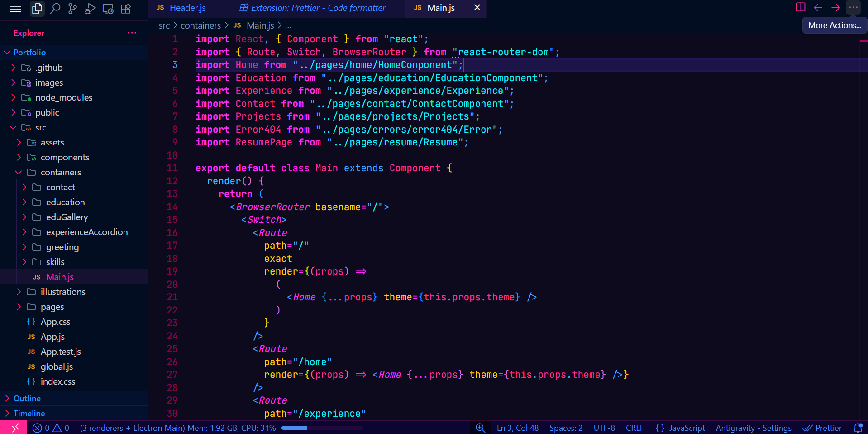Change file encoding UTF-8
The width and height of the screenshot is (868, 434).
tap(604, 428)
